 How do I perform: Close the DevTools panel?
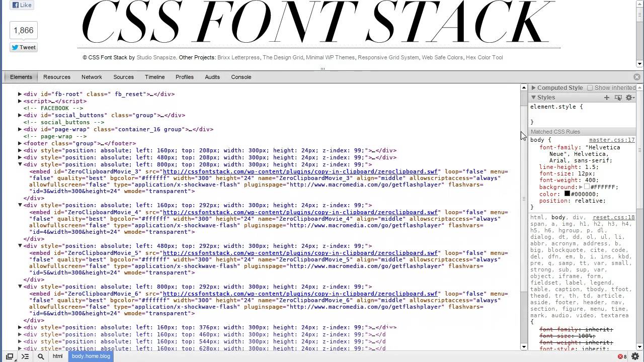[x=637, y=77]
